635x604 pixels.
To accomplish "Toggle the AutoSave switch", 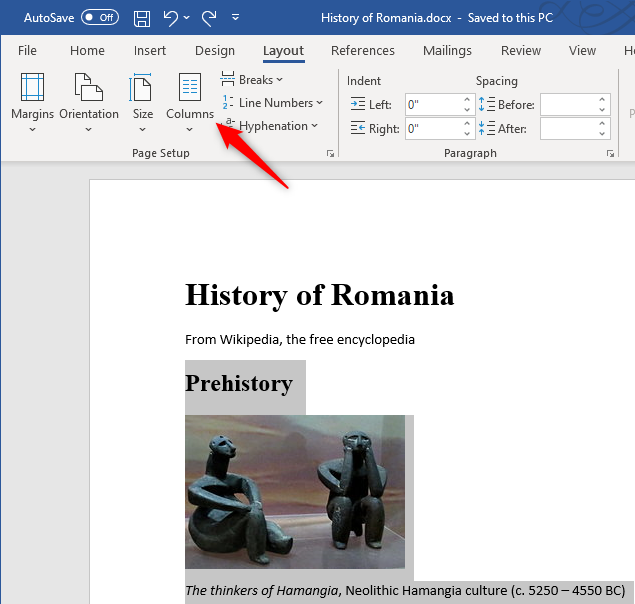I will [100, 17].
